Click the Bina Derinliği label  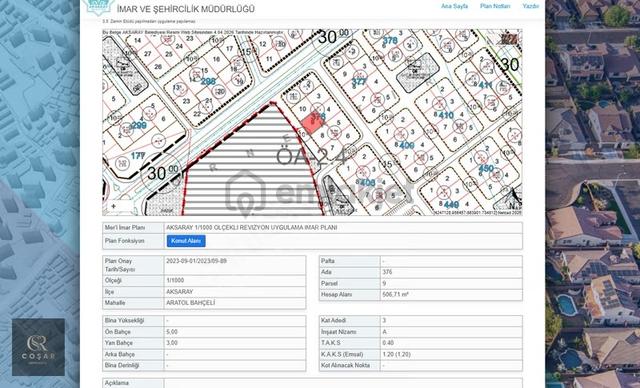(122, 365)
